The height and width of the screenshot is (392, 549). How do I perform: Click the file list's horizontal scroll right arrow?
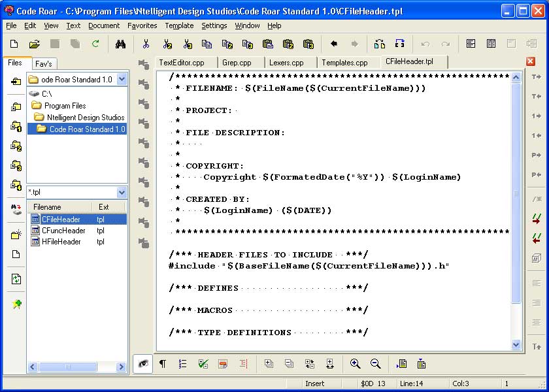121,367
